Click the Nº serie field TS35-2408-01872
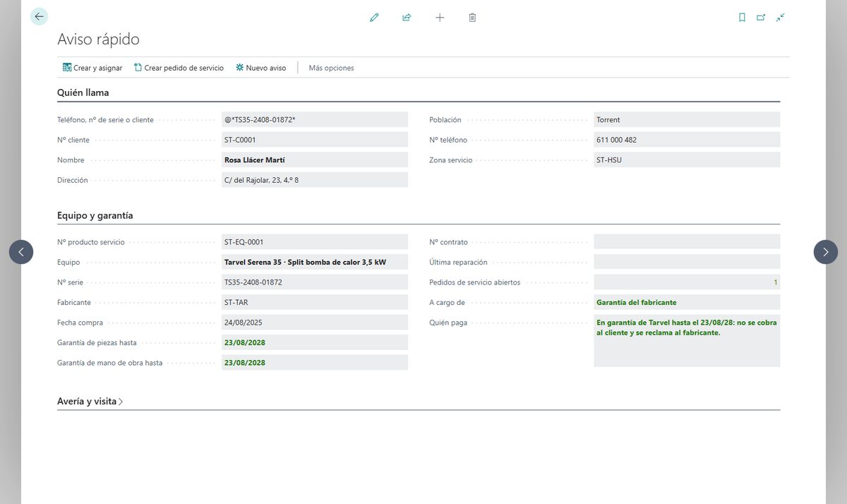The height and width of the screenshot is (504, 847). pyautogui.click(x=315, y=282)
